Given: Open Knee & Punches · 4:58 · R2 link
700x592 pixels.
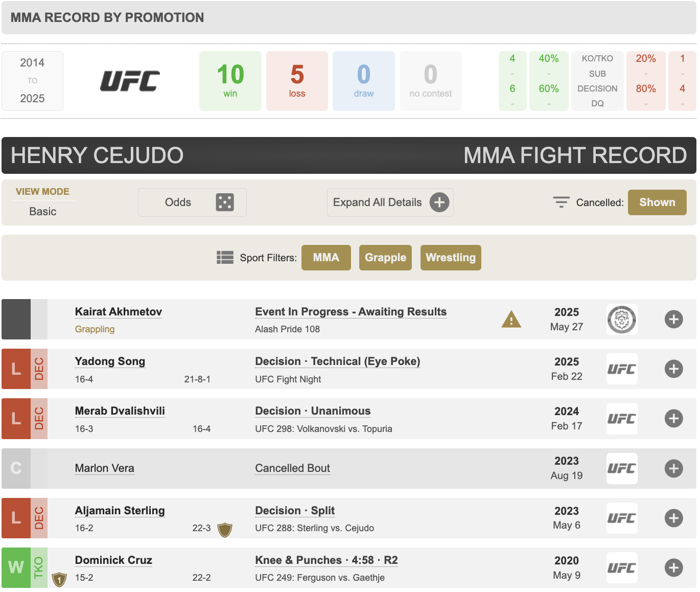Looking at the screenshot, I should tap(326, 560).
